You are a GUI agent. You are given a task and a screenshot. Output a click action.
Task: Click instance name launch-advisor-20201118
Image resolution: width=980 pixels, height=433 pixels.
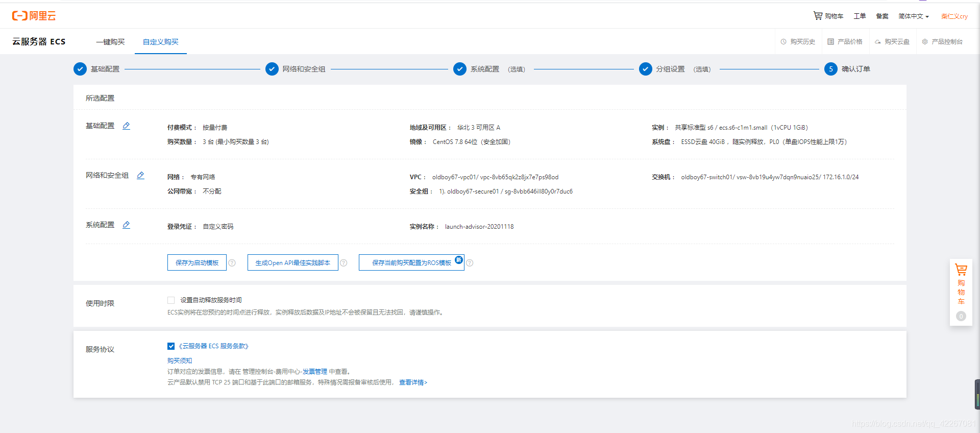pos(479,227)
